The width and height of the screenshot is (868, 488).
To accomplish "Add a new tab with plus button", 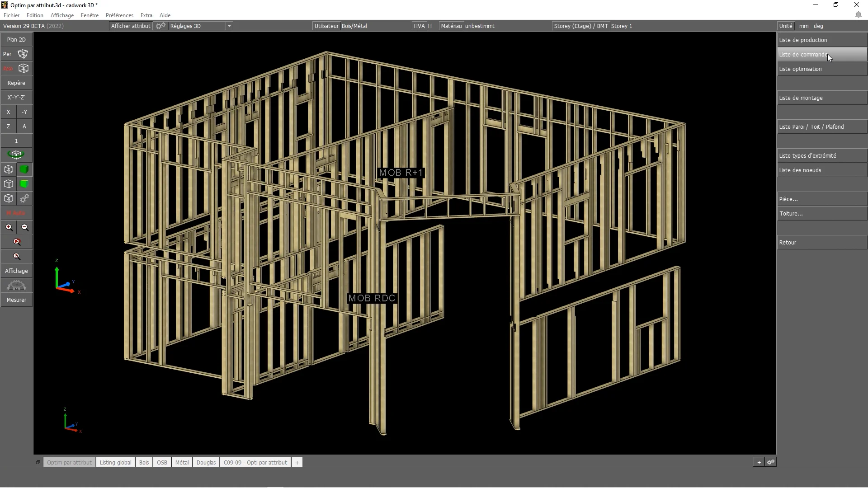I will coord(297,462).
